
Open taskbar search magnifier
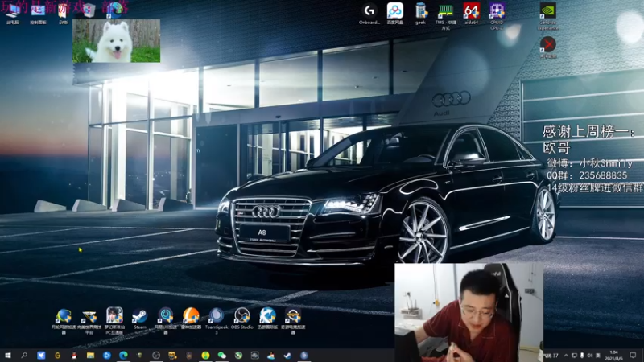(24, 355)
